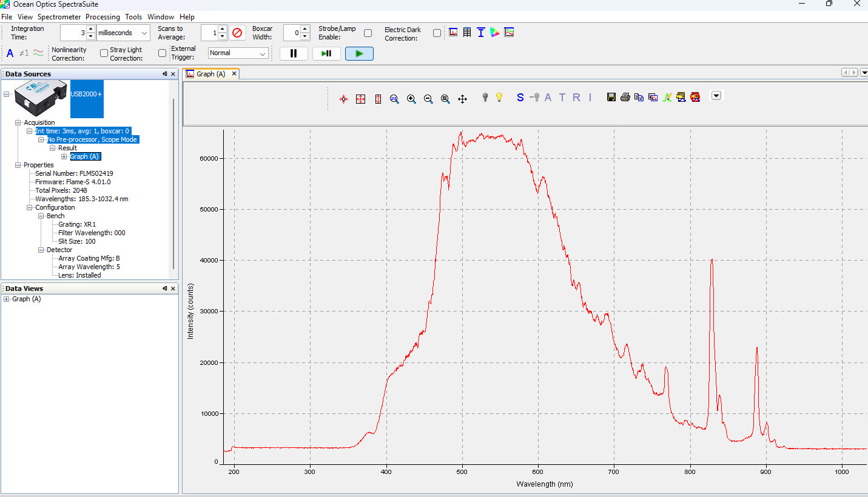This screenshot has height=497, width=868.
Task: Click the manual zoom range magnifier icon
Action: pos(394,99)
